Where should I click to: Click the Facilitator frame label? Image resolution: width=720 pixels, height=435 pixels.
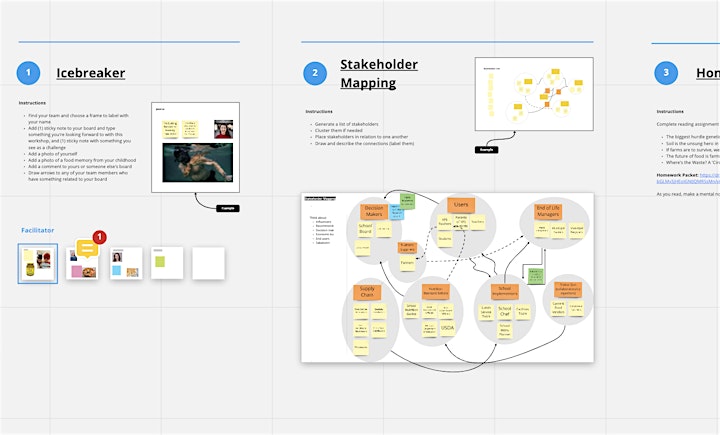point(38,230)
